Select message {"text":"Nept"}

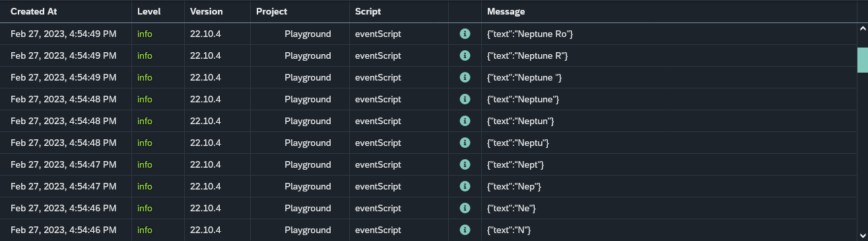pyautogui.click(x=516, y=164)
